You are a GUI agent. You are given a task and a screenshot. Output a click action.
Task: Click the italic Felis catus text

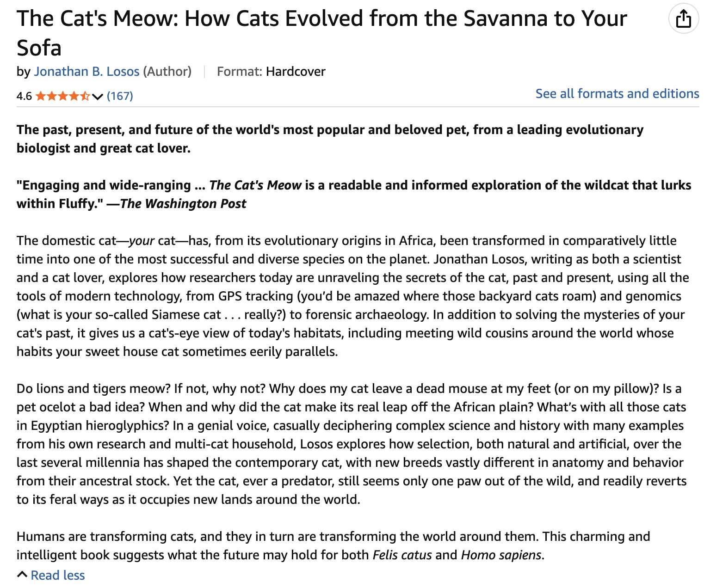point(402,555)
